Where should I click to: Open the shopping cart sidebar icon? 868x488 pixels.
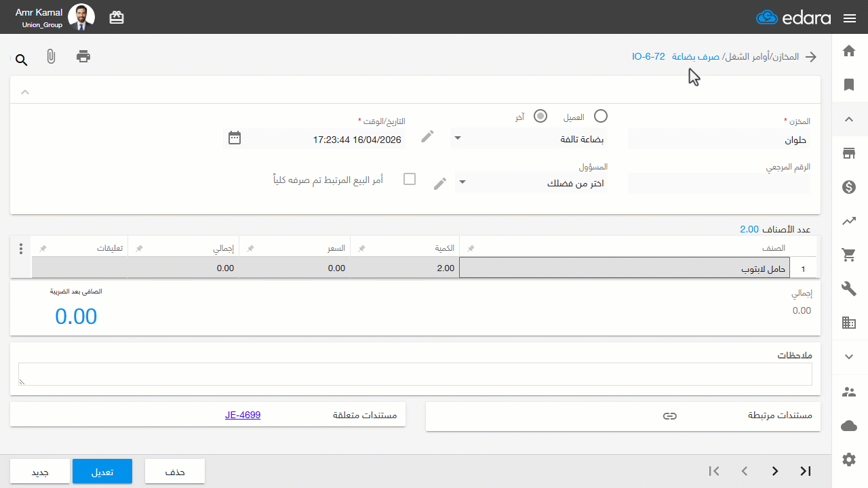pyautogui.click(x=849, y=255)
